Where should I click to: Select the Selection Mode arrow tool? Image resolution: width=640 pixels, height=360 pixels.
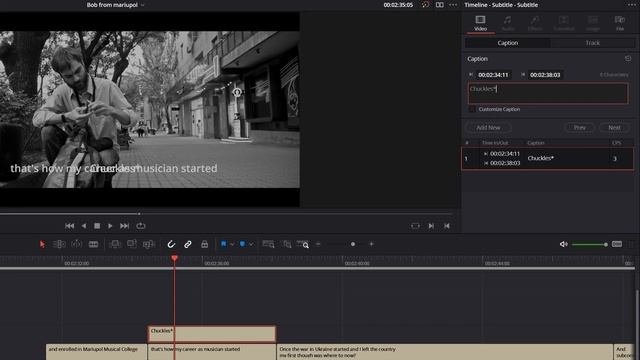(42, 244)
